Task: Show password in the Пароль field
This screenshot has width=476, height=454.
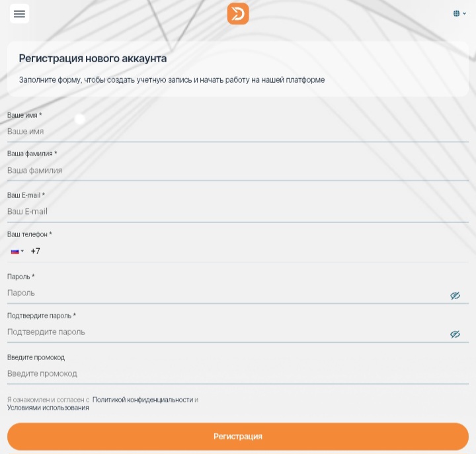Action: 455,296
